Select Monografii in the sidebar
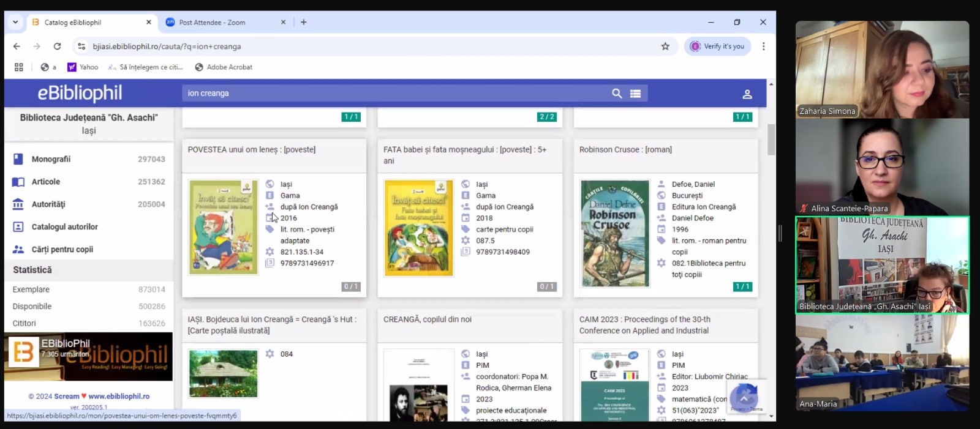 [51, 159]
